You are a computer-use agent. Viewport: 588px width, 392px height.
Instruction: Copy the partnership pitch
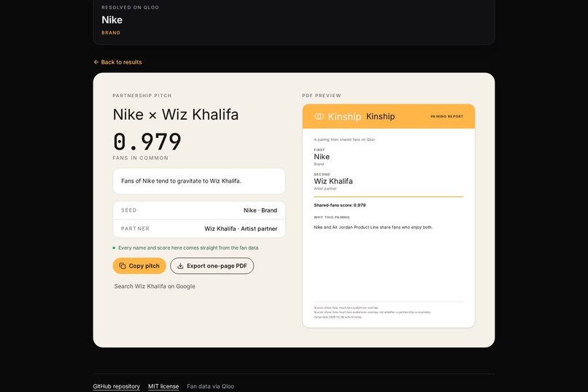tap(139, 266)
